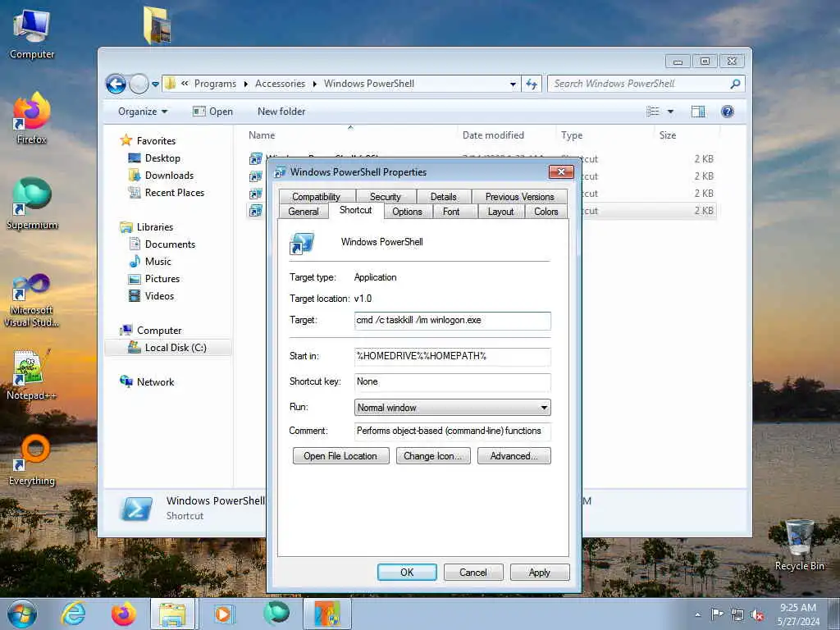The width and height of the screenshot is (840, 630).
Task: Select Network in navigation pane
Action: pyautogui.click(x=147, y=382)
